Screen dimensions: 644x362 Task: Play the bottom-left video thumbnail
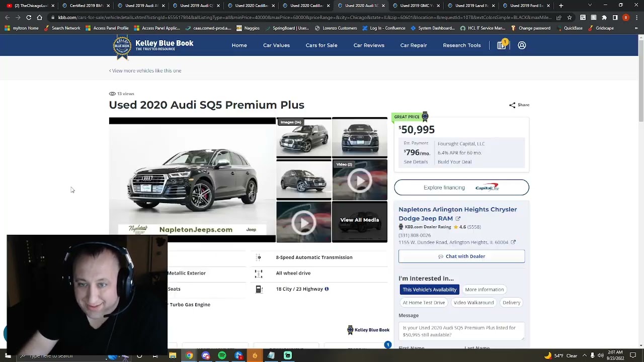(304, 222)
